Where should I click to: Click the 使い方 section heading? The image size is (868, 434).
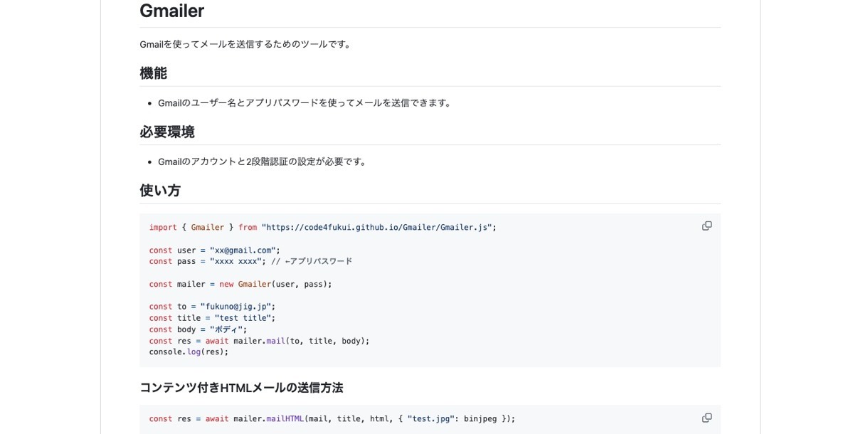tap(160, 191)
